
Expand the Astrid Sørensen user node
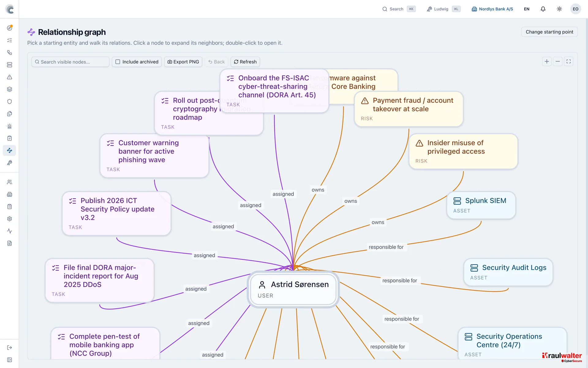click(293, 289)
